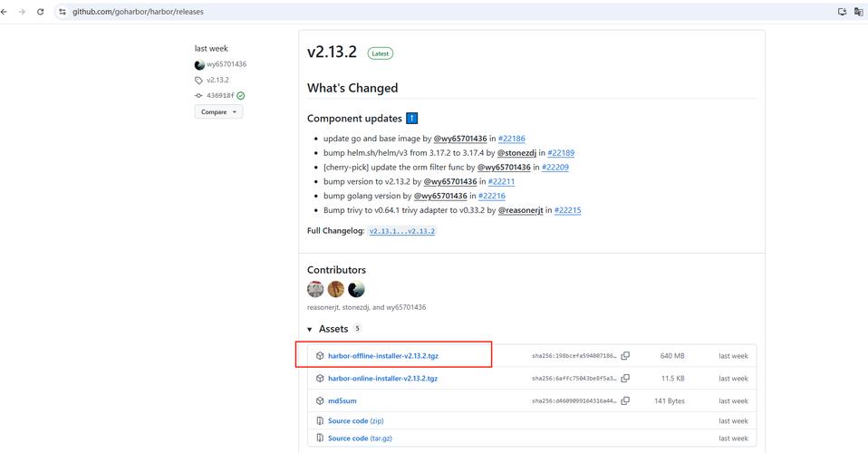This screenshot has height=453, width=868.
Task: Copy sha256 of md5sum asset
Action: tap(625, 401)
